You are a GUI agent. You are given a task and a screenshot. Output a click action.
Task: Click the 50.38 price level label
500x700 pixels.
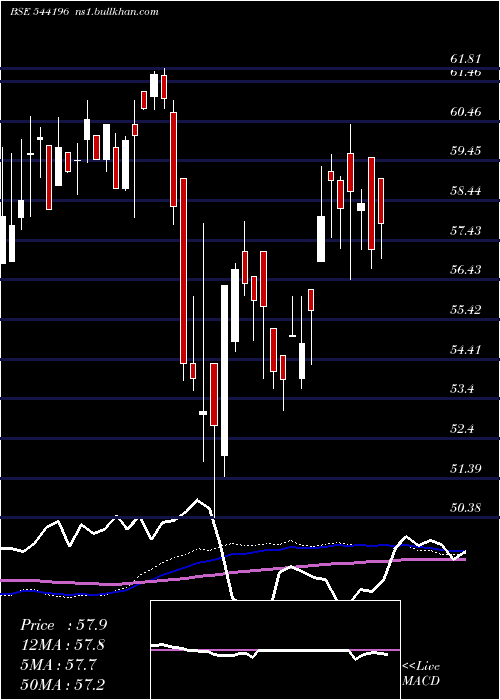tap(466, 508)
